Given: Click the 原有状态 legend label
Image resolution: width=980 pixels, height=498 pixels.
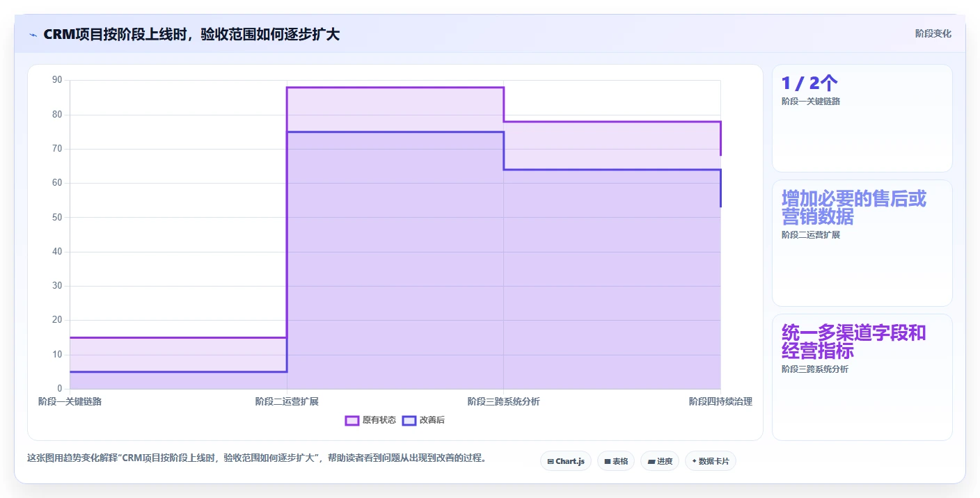Looking at the screenshot, I should tap(379, 420).
